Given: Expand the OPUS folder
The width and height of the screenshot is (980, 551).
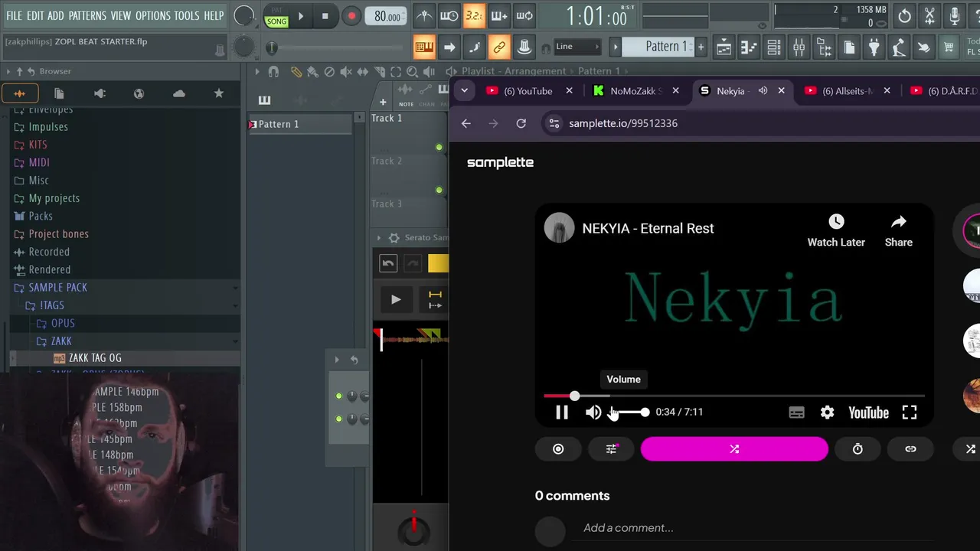Looking at the screenshot, I should pos(56,323).
